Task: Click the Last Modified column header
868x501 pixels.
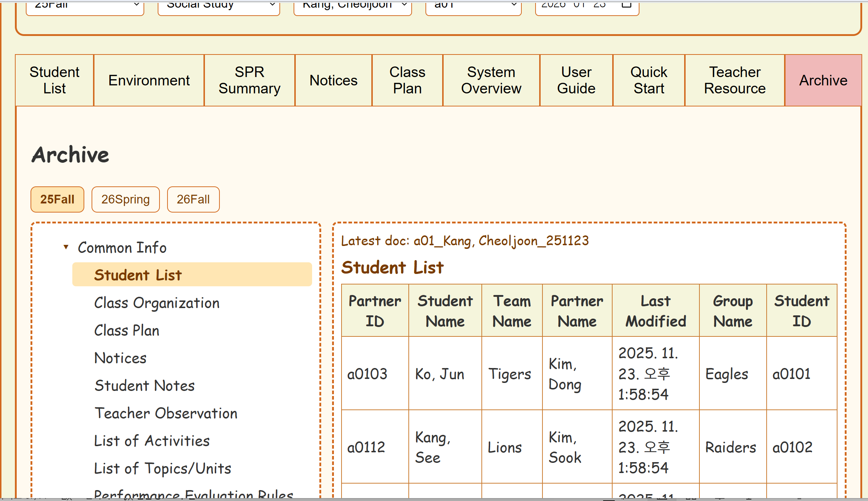Action: [655, 311]
